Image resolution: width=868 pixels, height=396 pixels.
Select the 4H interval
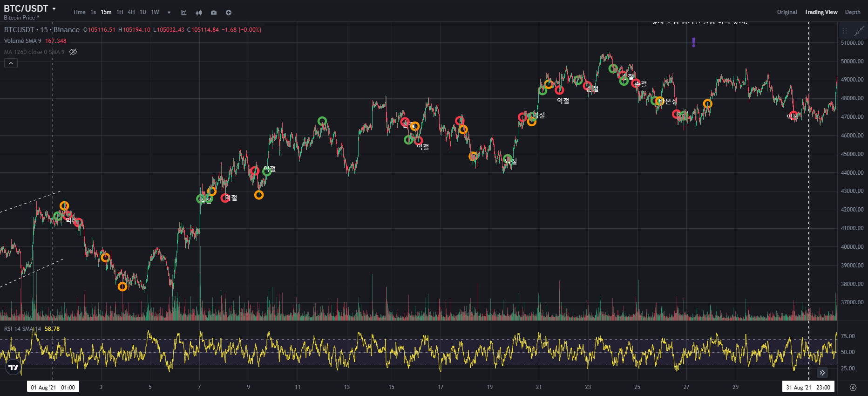click(x=131, y=12)
